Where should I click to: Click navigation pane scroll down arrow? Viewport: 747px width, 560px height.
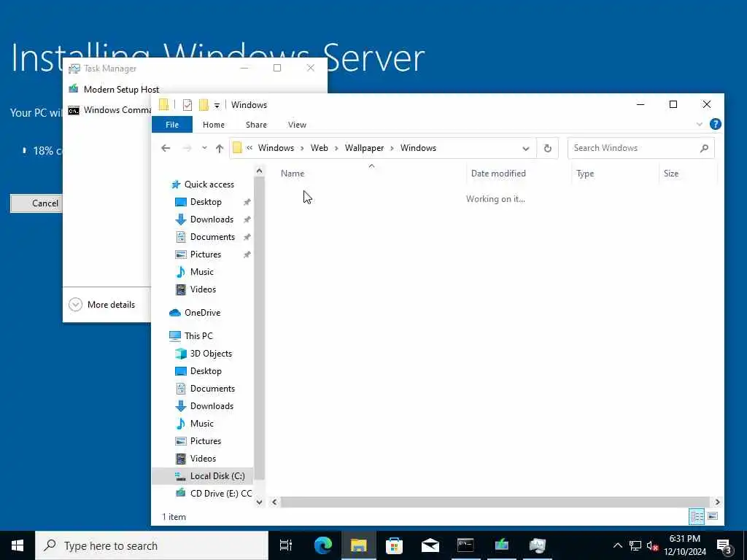click(x=259, y=502)
